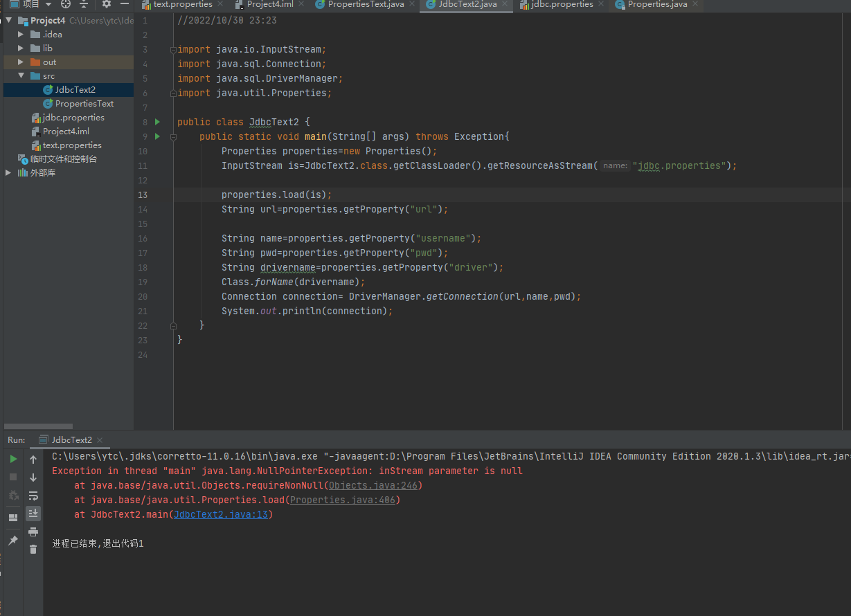Close the Properties.java editor tab
This screenshot has width=851, height=616.
[x=696, y=4]
